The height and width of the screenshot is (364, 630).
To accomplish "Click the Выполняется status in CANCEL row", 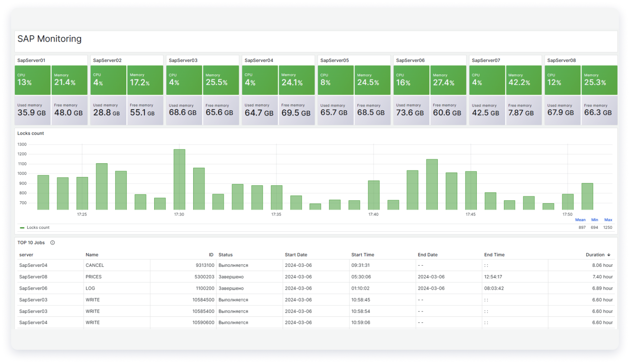I will pos(233,265).
